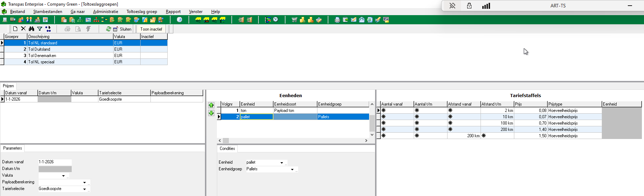The height and width of the screenshot is (196, 644).
Task: Open the red hierarchy chart icon
Action: (x=96, y=20)
